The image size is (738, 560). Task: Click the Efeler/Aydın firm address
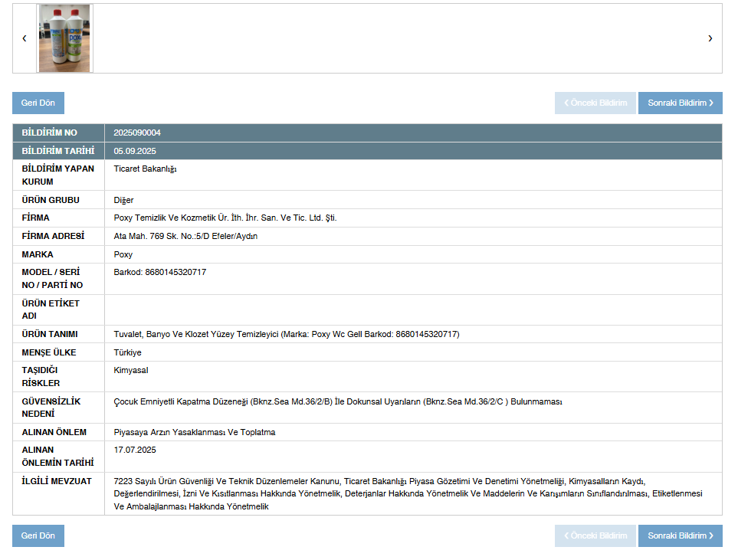coord(185,236)
